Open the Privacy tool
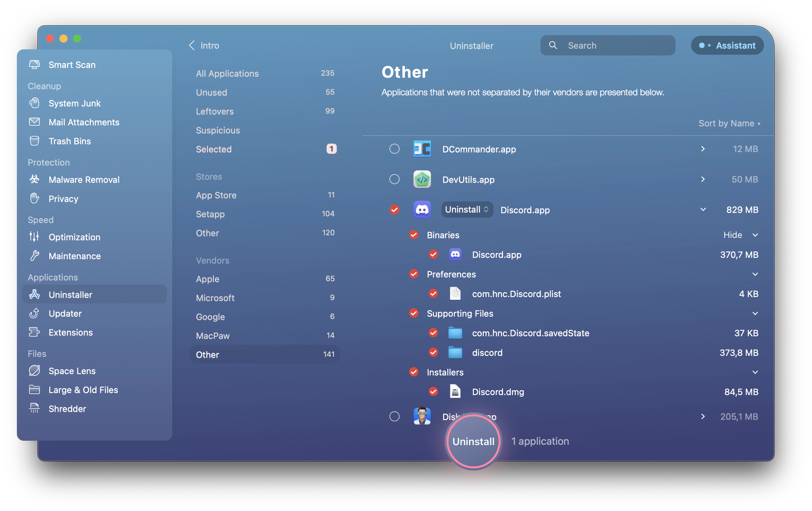 (64, 198)
